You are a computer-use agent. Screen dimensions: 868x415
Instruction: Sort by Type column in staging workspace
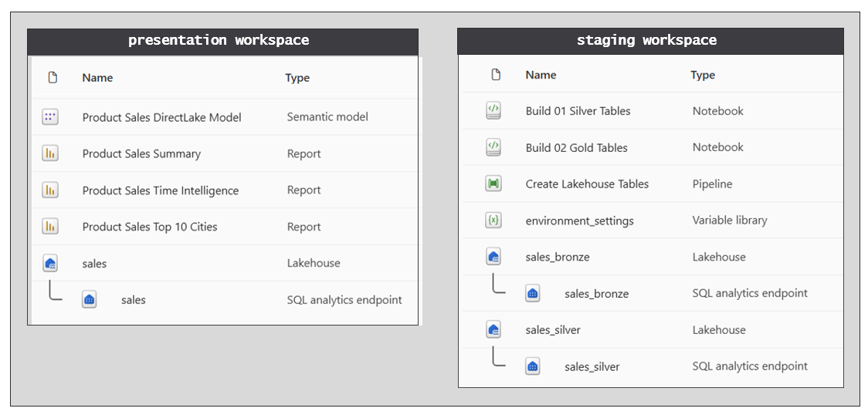[703, 75]
